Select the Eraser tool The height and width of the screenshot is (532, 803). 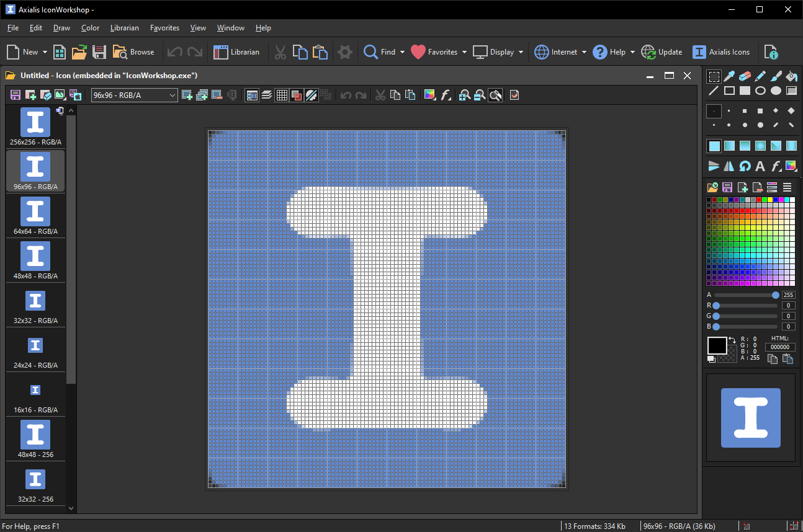[x=745, y=76]
